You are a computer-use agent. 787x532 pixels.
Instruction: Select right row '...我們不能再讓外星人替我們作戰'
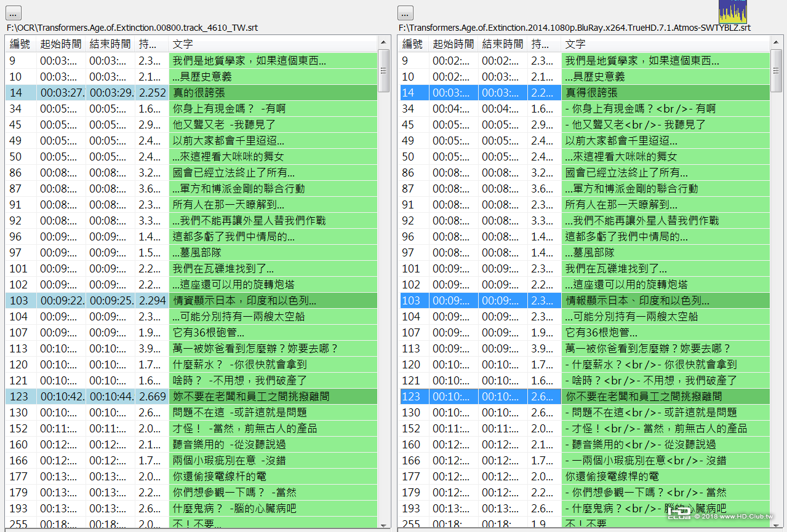click(584, 220)
